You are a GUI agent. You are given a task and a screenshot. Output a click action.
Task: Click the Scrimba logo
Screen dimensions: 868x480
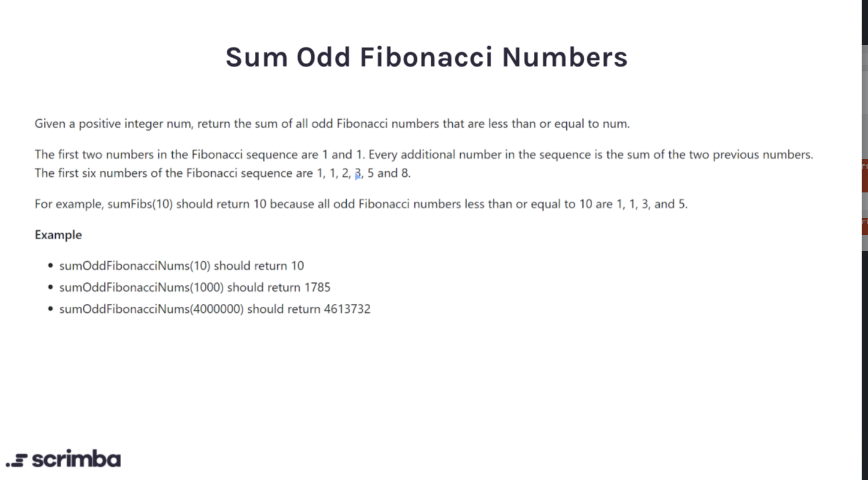(63, 460)
